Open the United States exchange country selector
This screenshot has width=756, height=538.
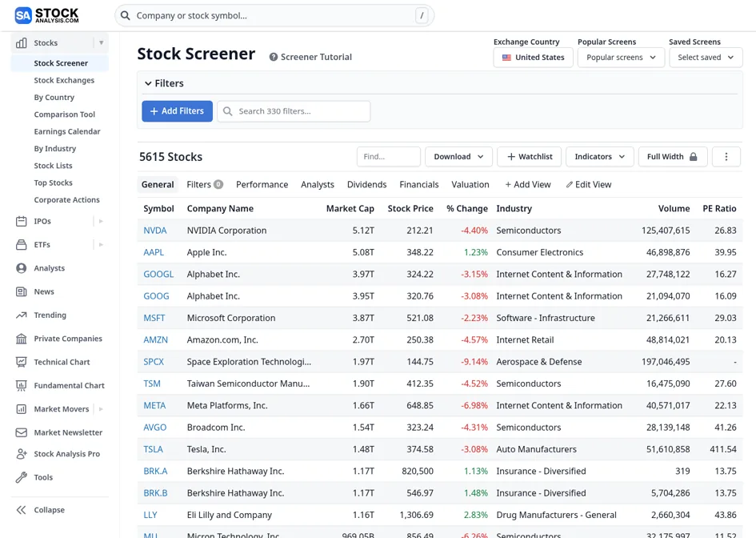[534, 58]
